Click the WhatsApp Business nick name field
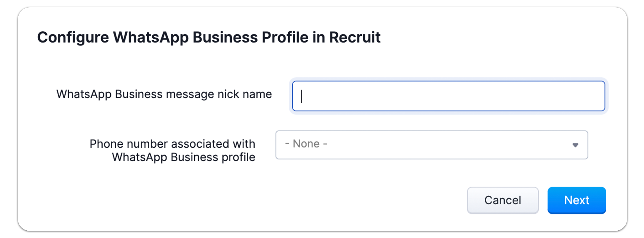Viewport: 644px width, 238px height. pyautogui.click(x=448, y=96)
